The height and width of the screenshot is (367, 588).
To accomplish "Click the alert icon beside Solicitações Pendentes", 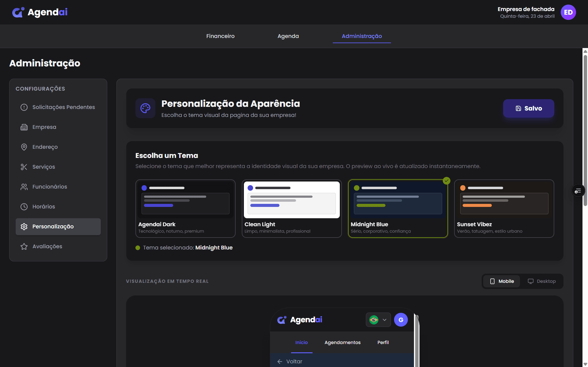I will point(24,107).
